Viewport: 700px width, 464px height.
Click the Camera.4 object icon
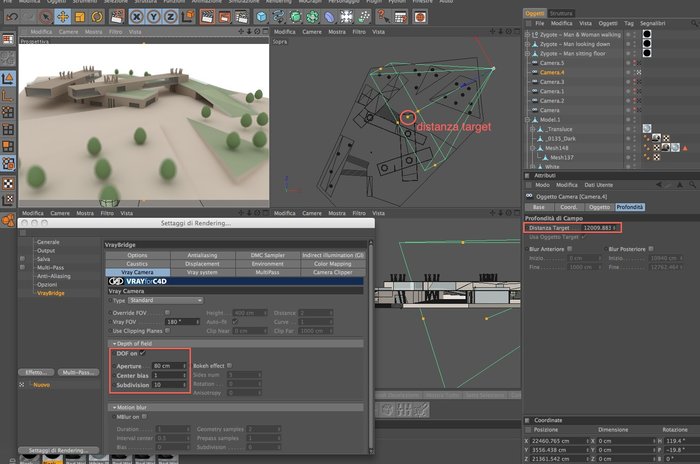point(534,72)
